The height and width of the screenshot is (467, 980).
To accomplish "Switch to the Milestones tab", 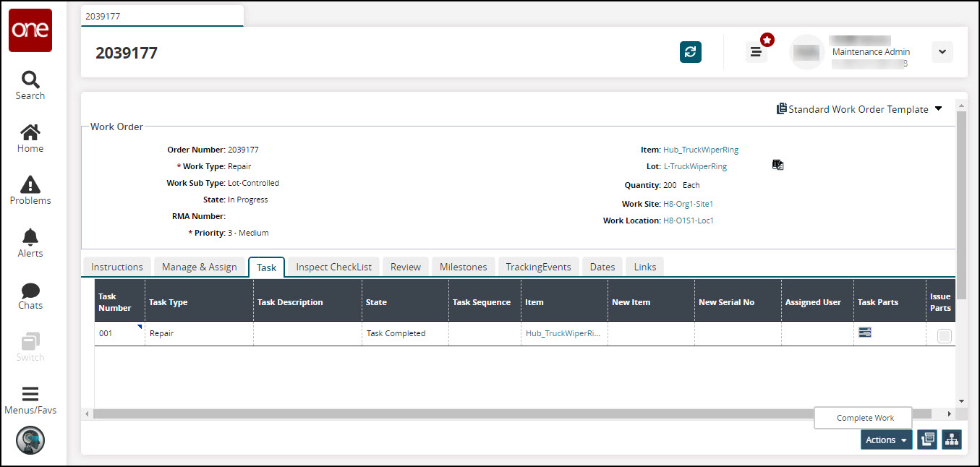I will point(463,267).
